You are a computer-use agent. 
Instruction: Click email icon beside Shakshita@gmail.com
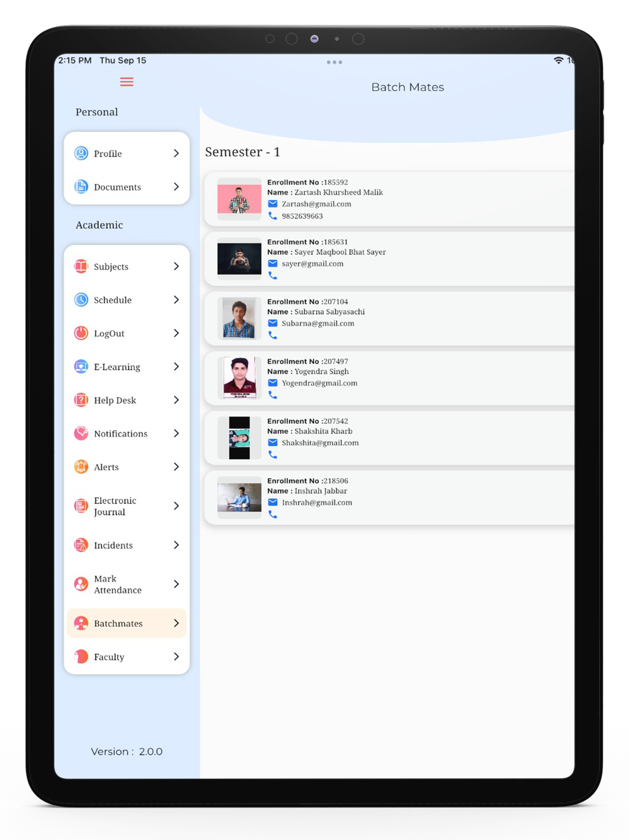coord(273,443)
